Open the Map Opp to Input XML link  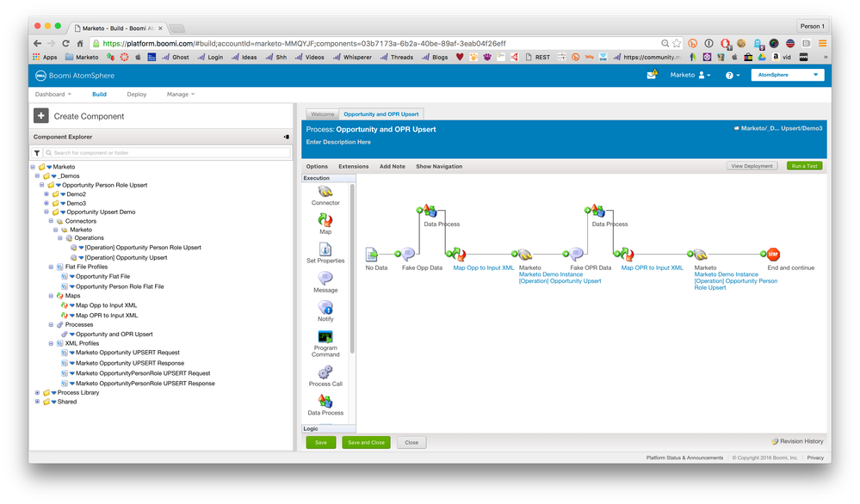pyautogui.click(x=484, y=267)
